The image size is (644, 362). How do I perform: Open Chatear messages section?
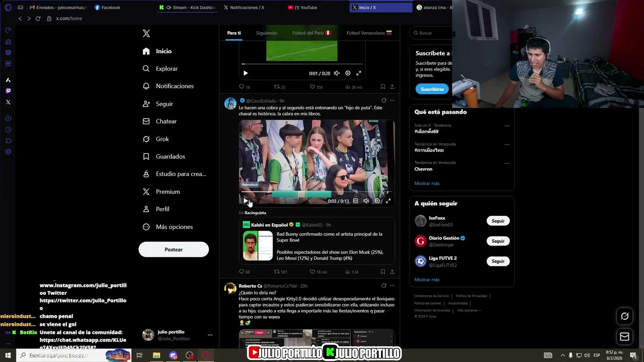159,122
